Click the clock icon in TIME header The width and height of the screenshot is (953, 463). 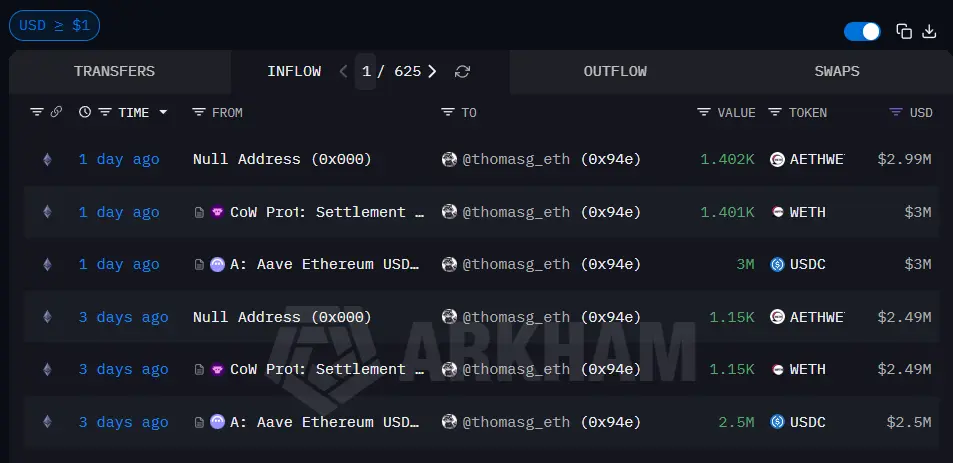click(85, 113)
